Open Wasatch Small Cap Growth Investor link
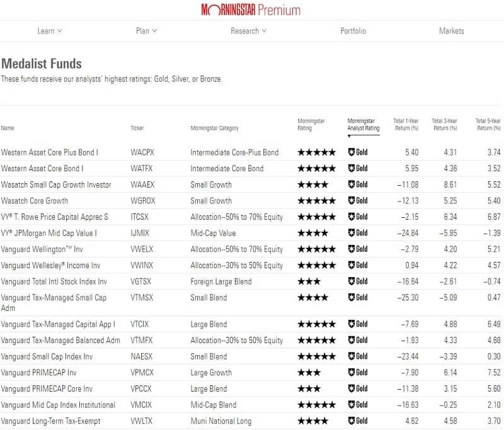Viewport: 504px width, 430px height. point(56,184)
